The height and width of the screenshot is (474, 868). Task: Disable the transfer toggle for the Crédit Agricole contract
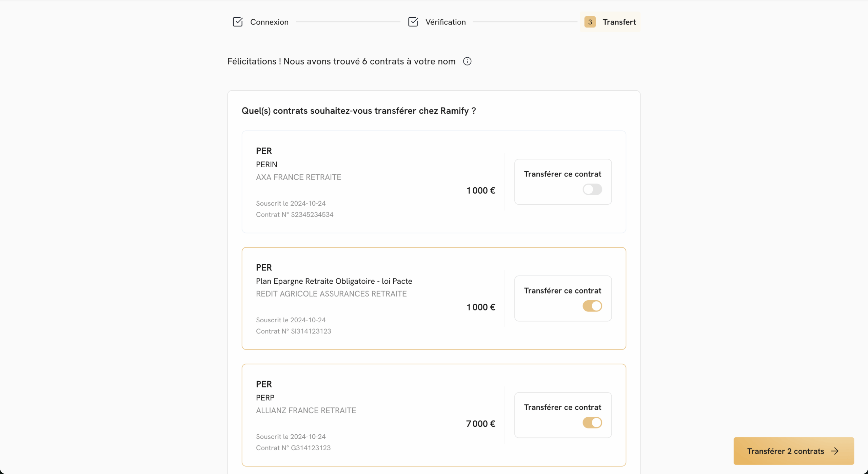tap(592, 306)
